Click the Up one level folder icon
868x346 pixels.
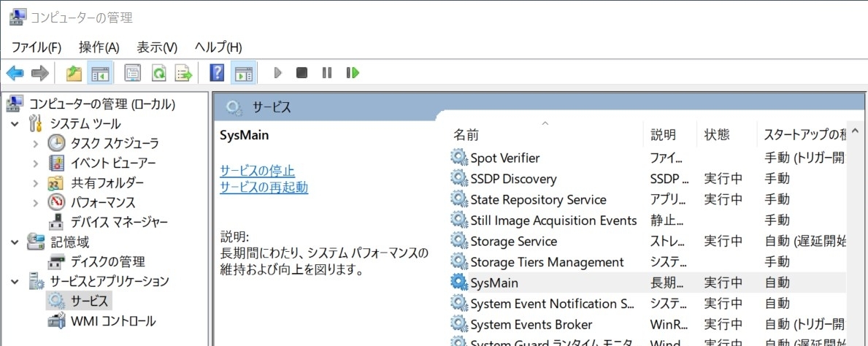tap(74, 72)
